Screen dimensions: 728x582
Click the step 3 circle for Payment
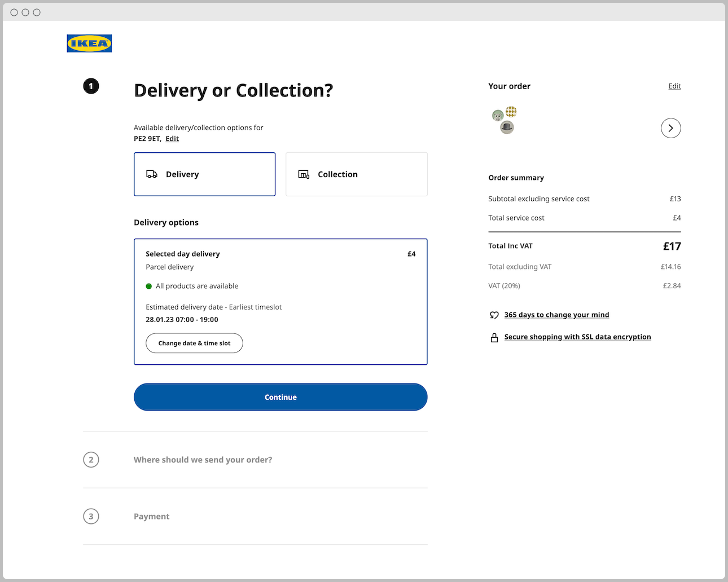pyautogui.click(x=91, y=516)
